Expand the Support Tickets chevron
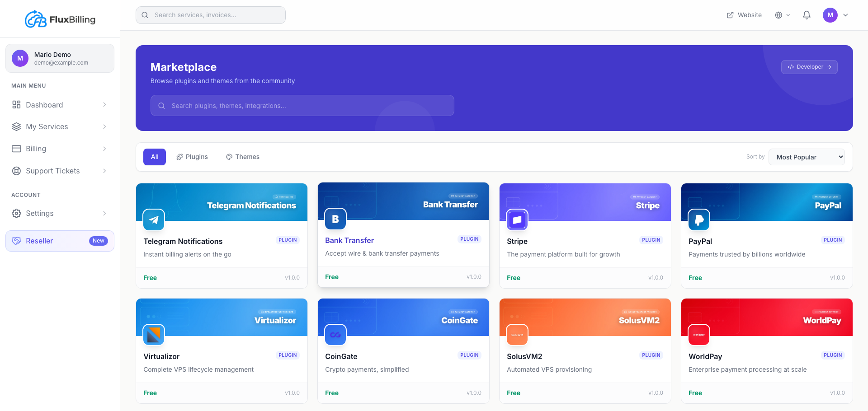The width and height of the screenshot is (868, 411). [x=104, y=171]
